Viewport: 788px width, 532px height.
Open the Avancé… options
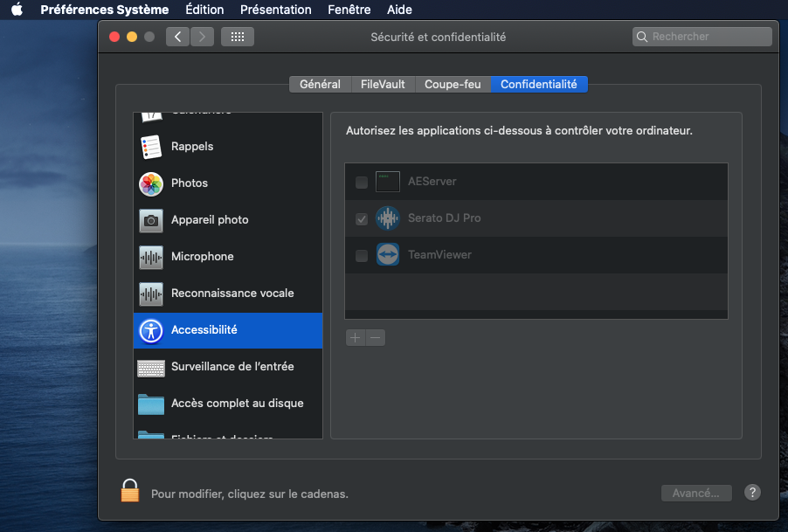click(x=696, y=494)
